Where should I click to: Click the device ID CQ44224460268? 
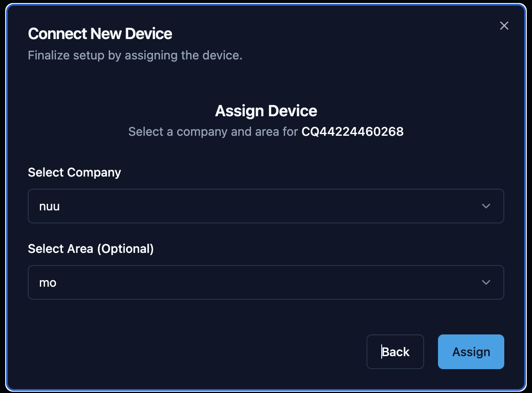(x=352, y=131)
